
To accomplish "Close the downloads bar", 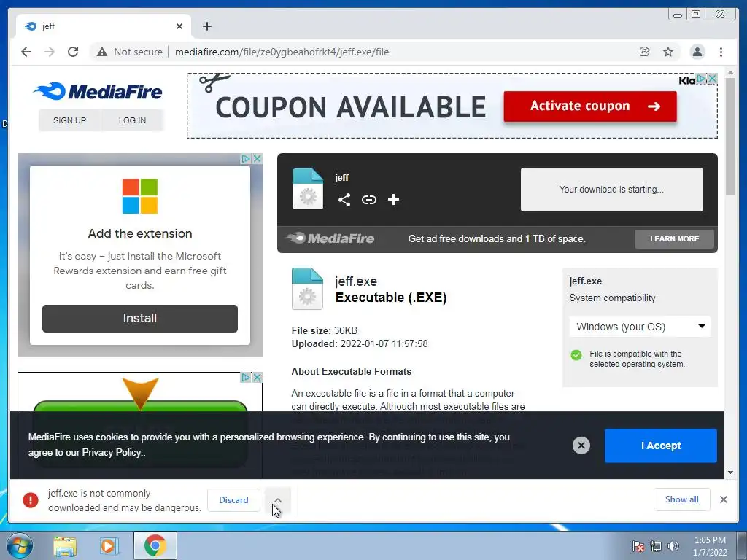I will (x=723, y=499).
